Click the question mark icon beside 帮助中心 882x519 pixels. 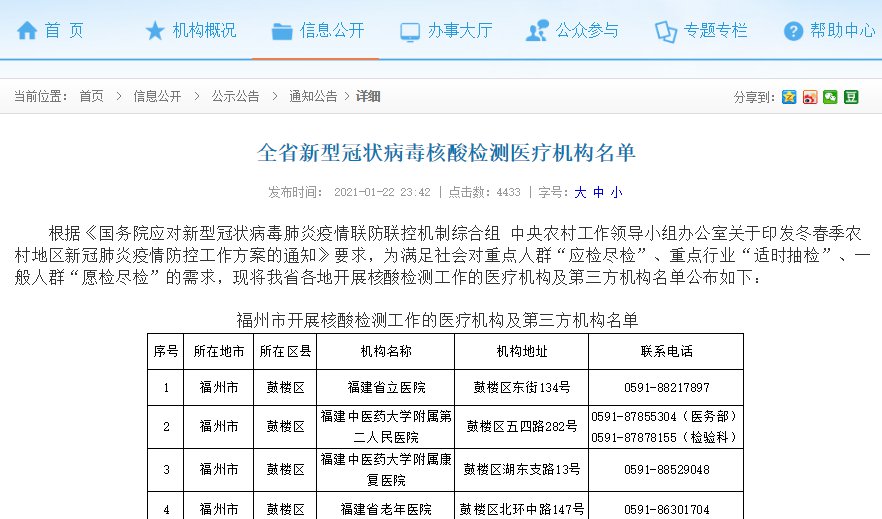tap(793, 31)
